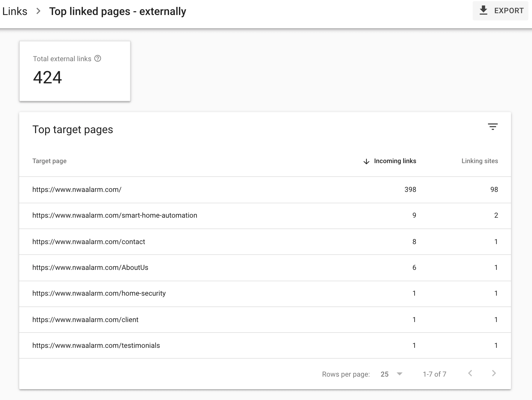Sort by the Incoming links header
Screen dimensions: 532x400
(395, 161)
